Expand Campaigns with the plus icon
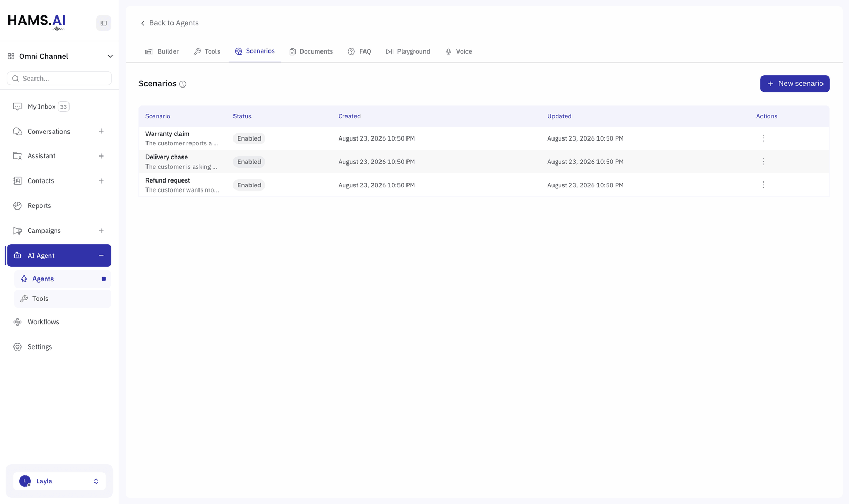 point(101,231)
